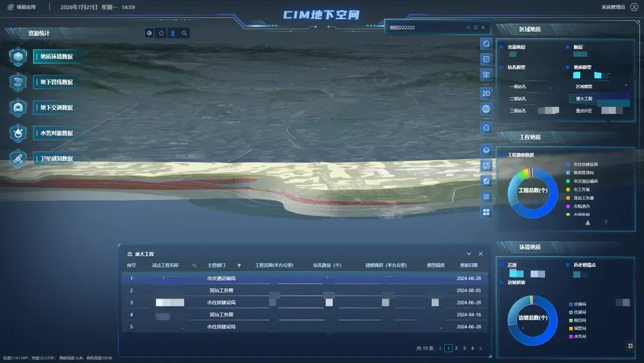Click the list panel icon in side toolbar
This screenshot has width=644, height=363.
(486, 59)
